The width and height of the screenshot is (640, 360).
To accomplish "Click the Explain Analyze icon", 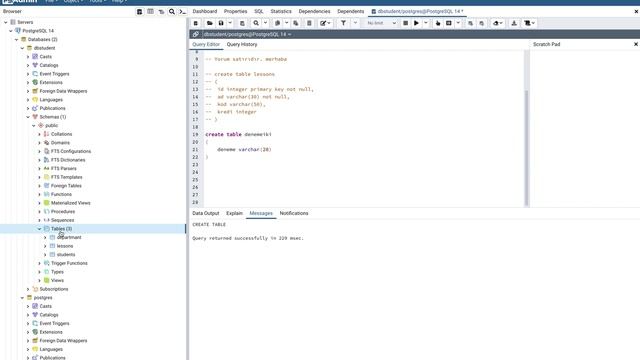I will coord(449,23).
